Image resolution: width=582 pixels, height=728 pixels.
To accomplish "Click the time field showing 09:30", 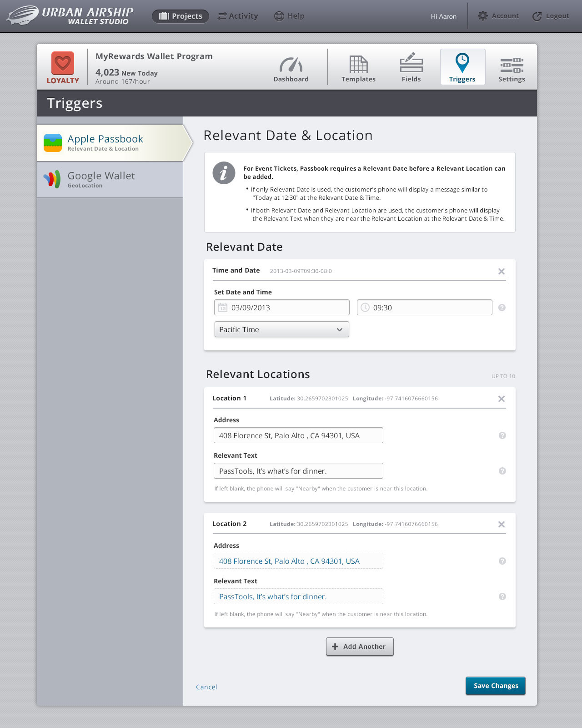I will (425, 308).
